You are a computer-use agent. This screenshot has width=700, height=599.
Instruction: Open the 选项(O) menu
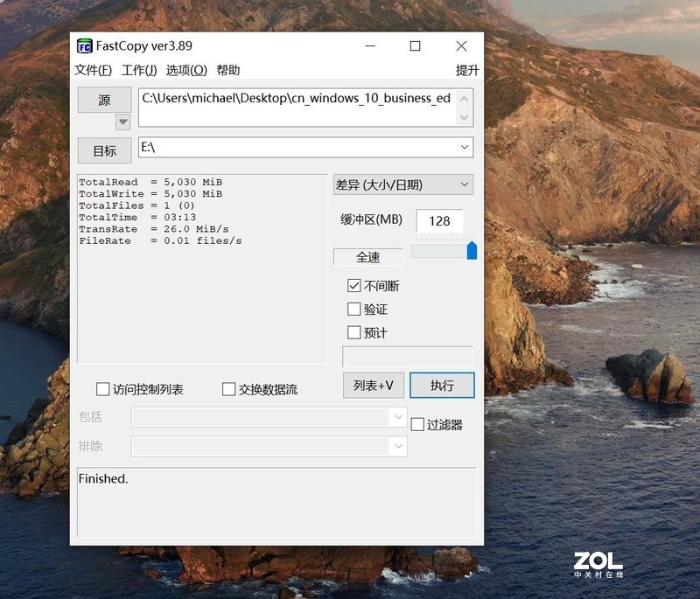click(x=186, y=70)
